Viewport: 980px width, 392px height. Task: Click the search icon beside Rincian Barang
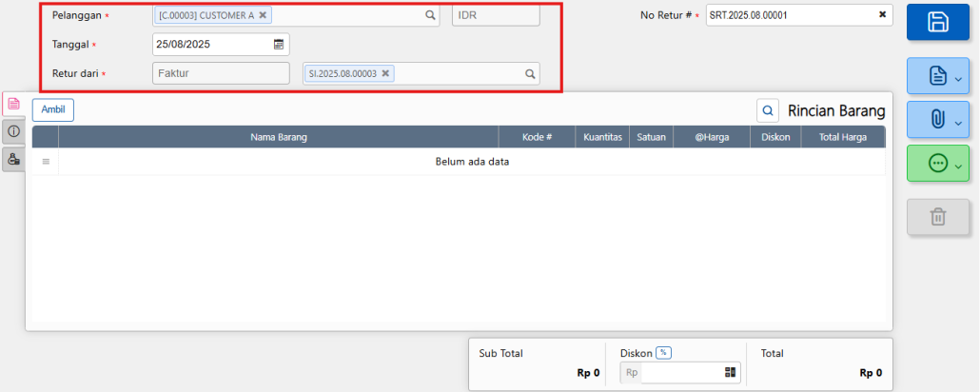point(768,111)
